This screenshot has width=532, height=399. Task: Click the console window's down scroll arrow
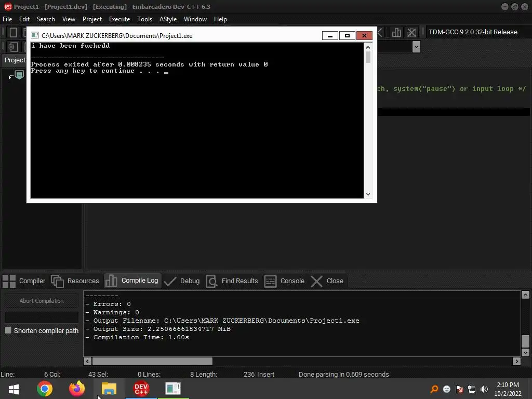(368, 194)
